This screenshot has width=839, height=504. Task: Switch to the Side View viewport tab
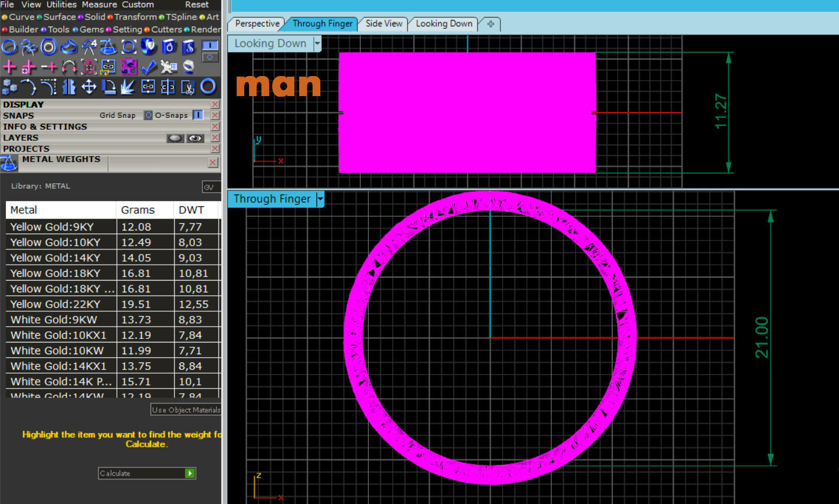[x=384, y=24]
